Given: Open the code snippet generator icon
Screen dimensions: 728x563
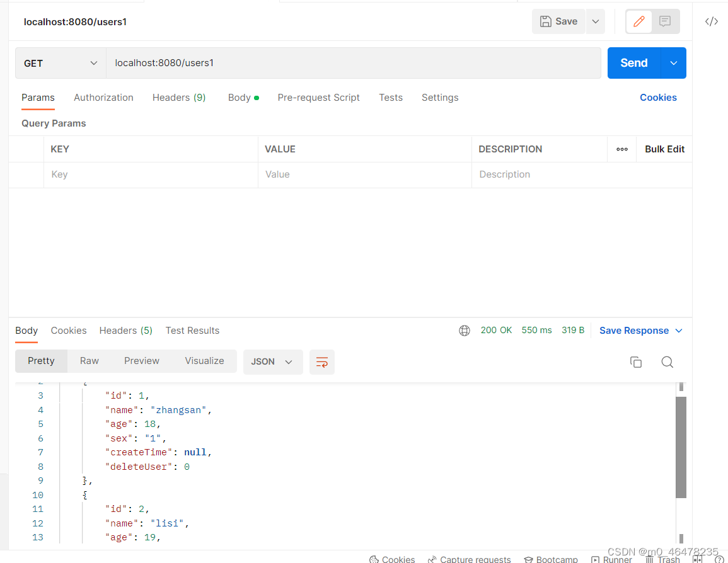Looking at the screenshot, I should [x=711, y=21].
